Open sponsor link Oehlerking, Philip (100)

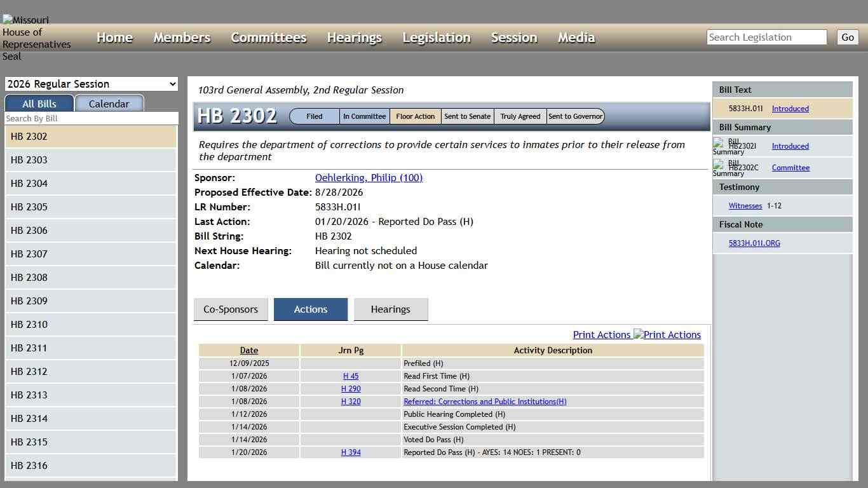(369, 177)
